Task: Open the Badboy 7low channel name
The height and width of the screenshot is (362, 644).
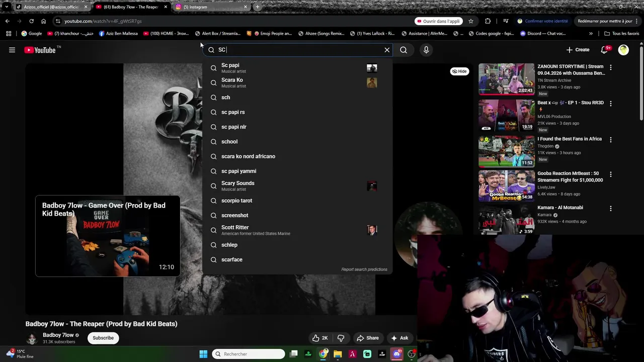Action: point(58,335)
